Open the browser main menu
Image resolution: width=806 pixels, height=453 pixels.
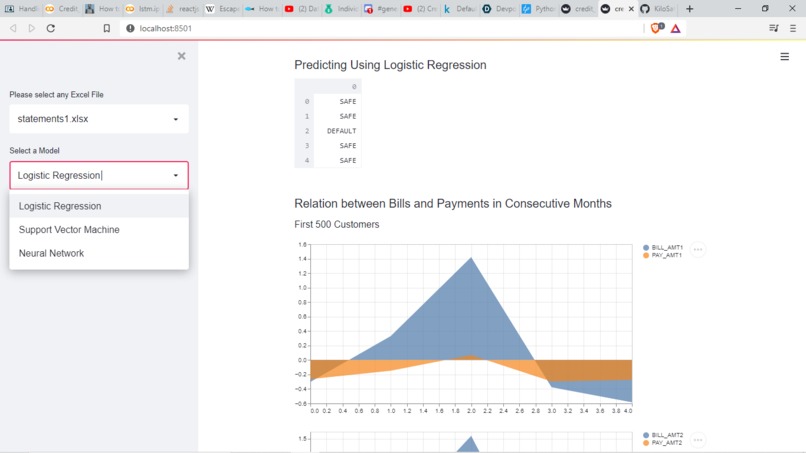pos(793,28)
